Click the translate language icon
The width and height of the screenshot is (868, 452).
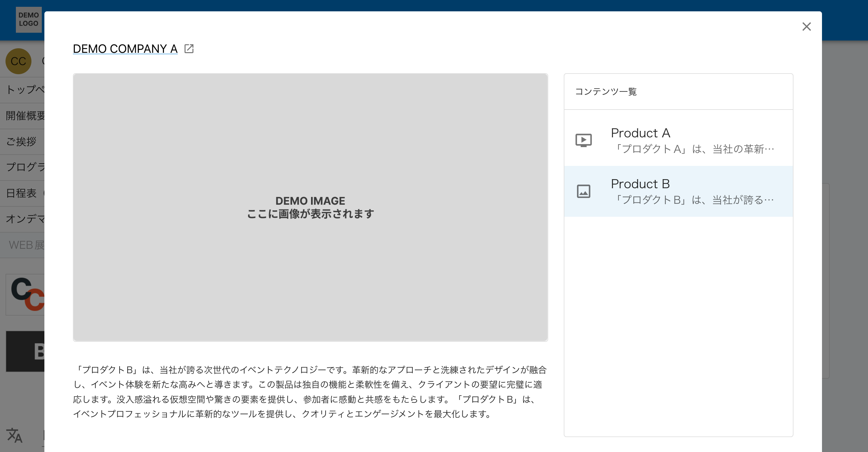(14, 435)
